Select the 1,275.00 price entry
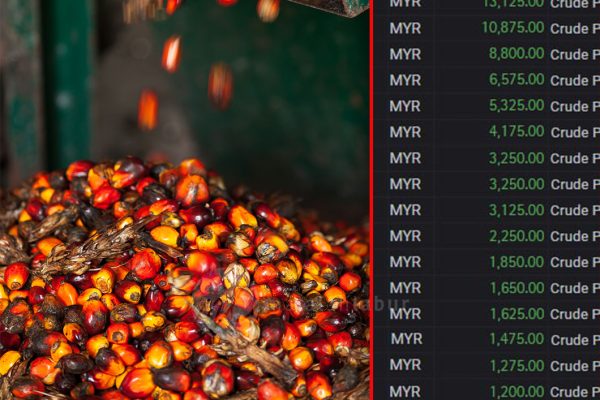600x400 pixels. (515, 366)
